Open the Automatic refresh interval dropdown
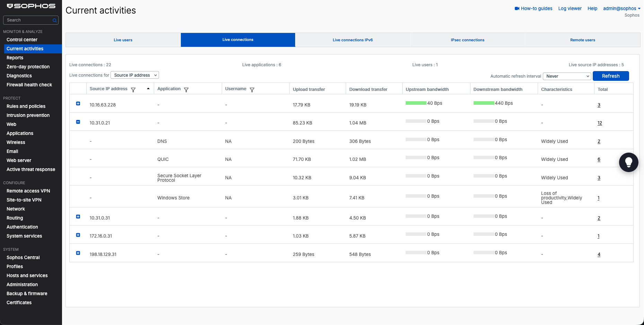The width and height of the screenshot is (644, 325). 567,76
